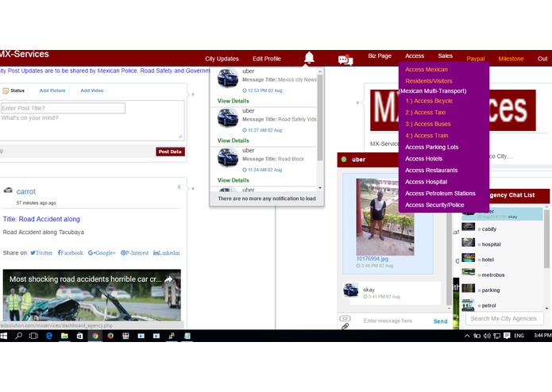Click the Send button in uber chat
Screen dimensions: 552x392
[440, 321]
